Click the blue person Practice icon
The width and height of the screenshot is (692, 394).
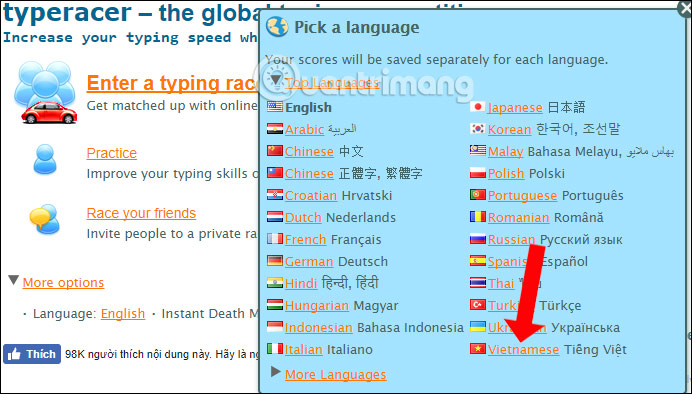pyautogui.click(x=45, y=159)
